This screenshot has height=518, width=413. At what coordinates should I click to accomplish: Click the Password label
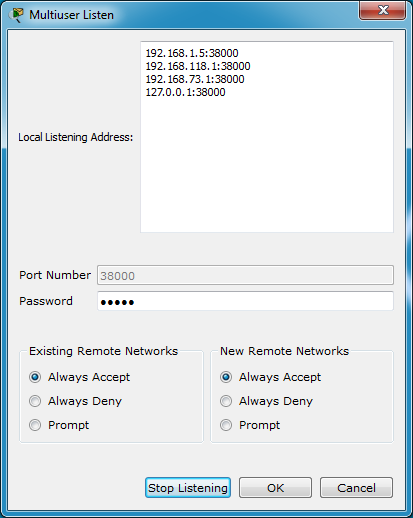46,301
